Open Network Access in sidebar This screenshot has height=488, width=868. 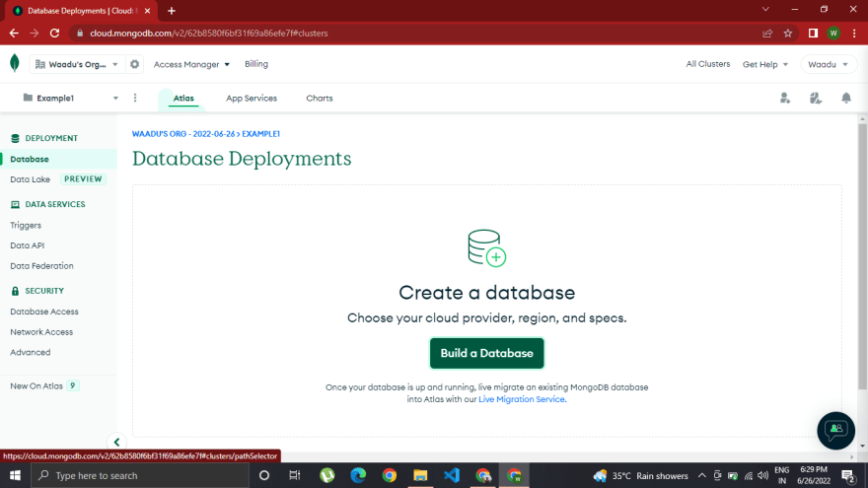coord(41,332)
